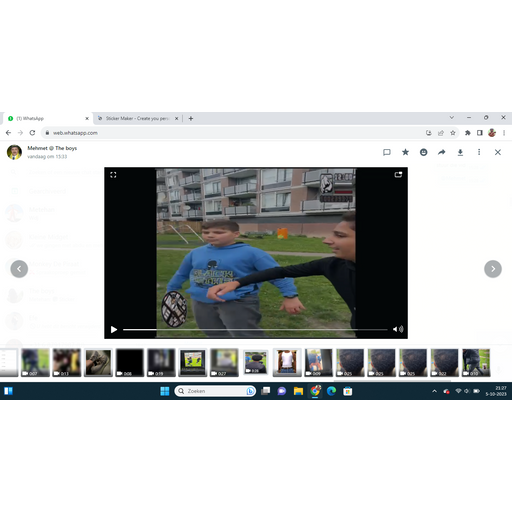Open the three-dot more options menu
The width and height of the screenshot is (512, 512).
click(x=479, y=152)
